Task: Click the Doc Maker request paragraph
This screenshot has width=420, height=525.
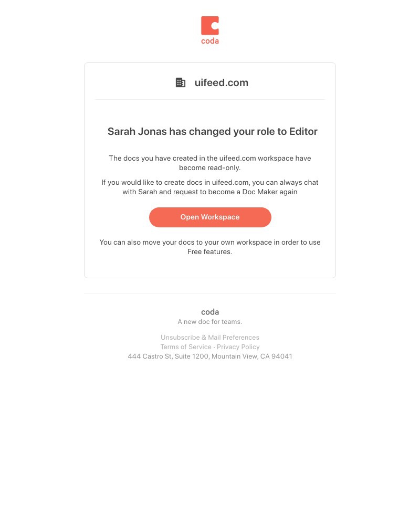Action: pos(210,187)
